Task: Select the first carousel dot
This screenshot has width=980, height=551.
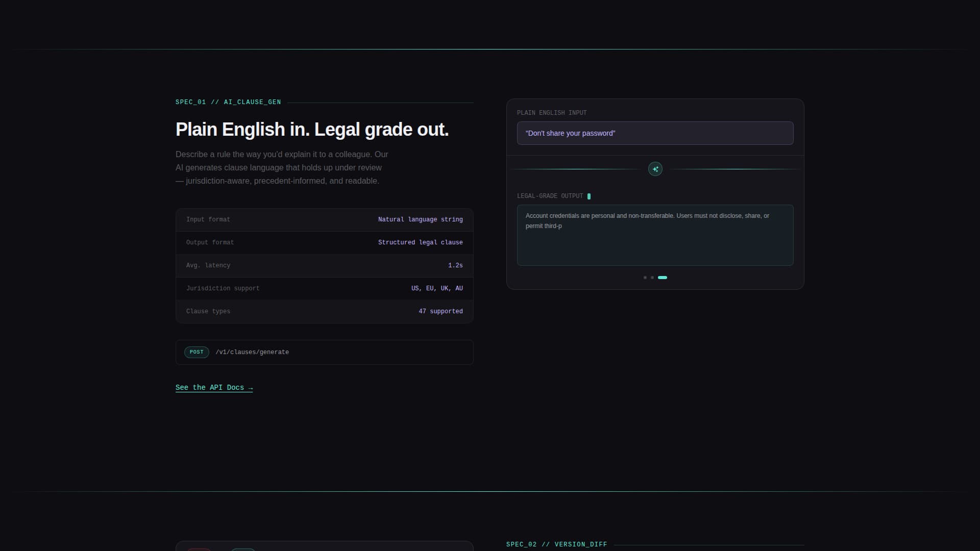Action: (x=645, y=278)
